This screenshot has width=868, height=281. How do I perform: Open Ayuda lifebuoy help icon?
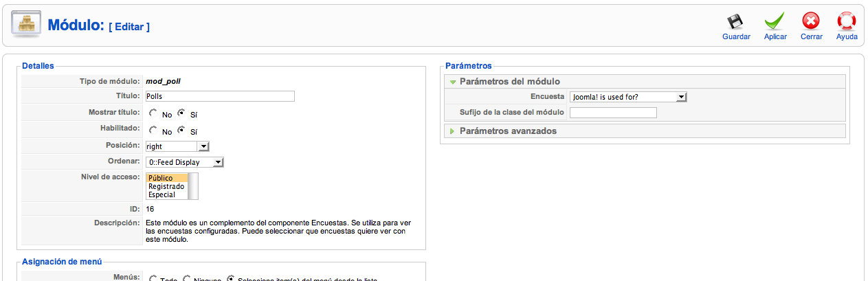point(847,22)
